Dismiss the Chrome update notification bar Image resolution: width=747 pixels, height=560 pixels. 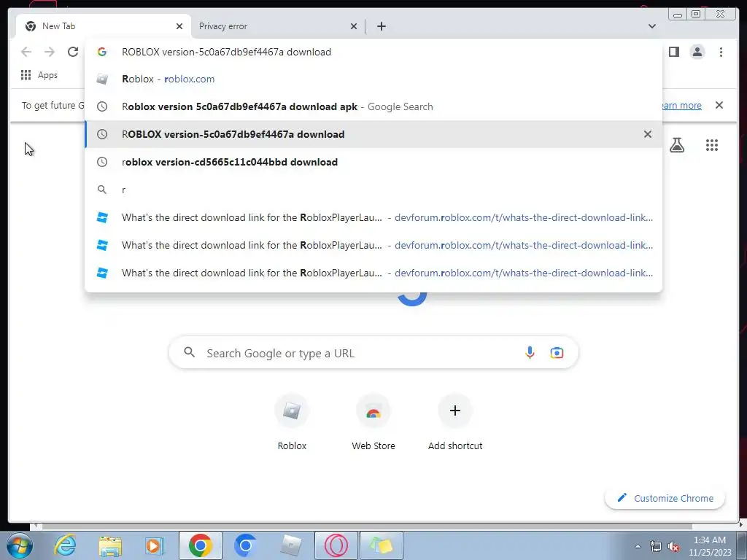[x=719, y=105]
